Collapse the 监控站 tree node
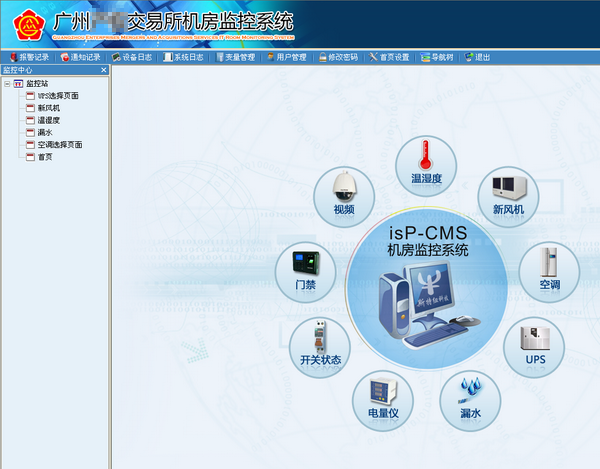 (7, 84)
